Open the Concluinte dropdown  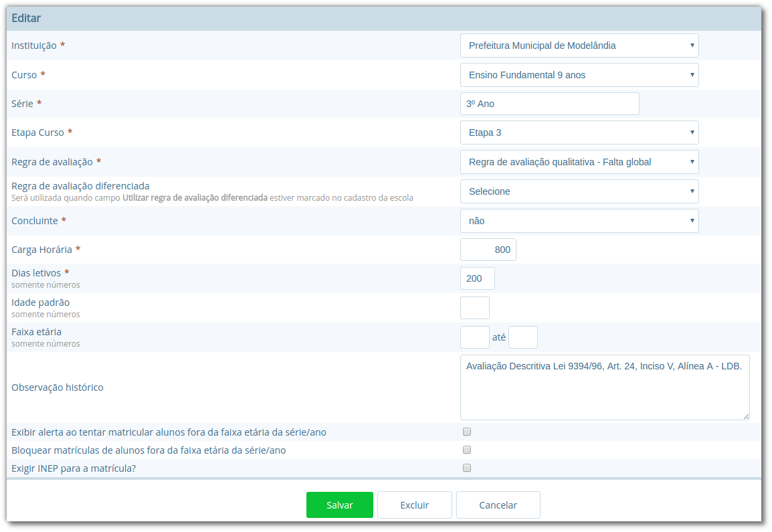pyautogui.click(x=579, y=221)
